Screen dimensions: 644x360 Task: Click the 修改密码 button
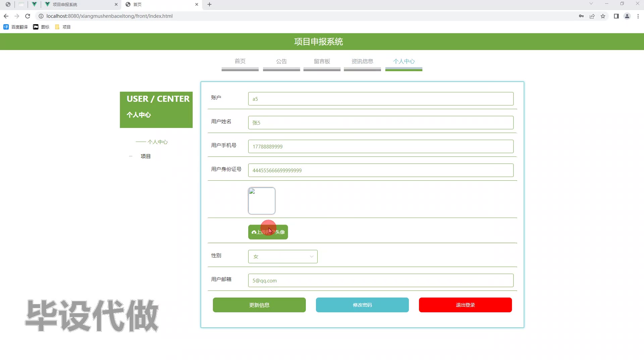point(362,305)
